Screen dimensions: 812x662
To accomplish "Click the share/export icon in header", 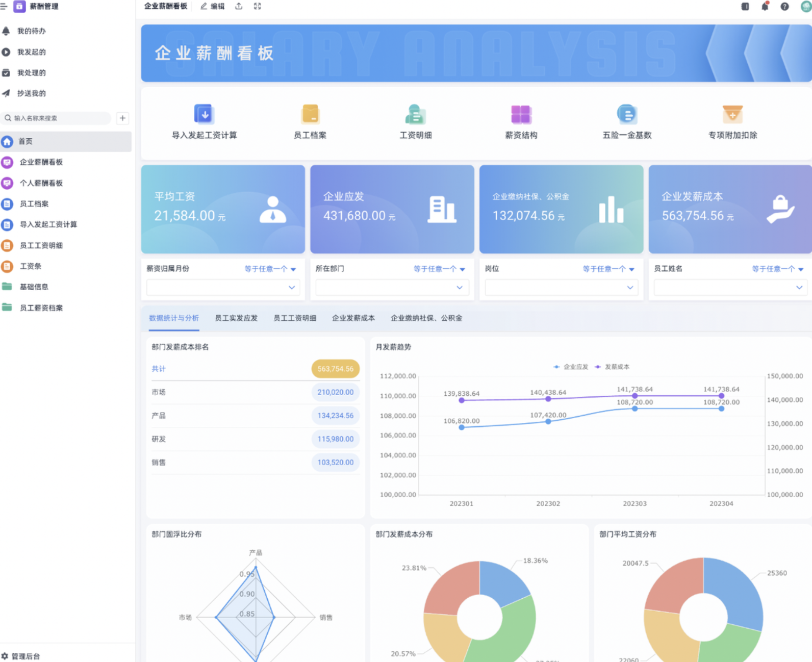I will [x=239, y=7].
